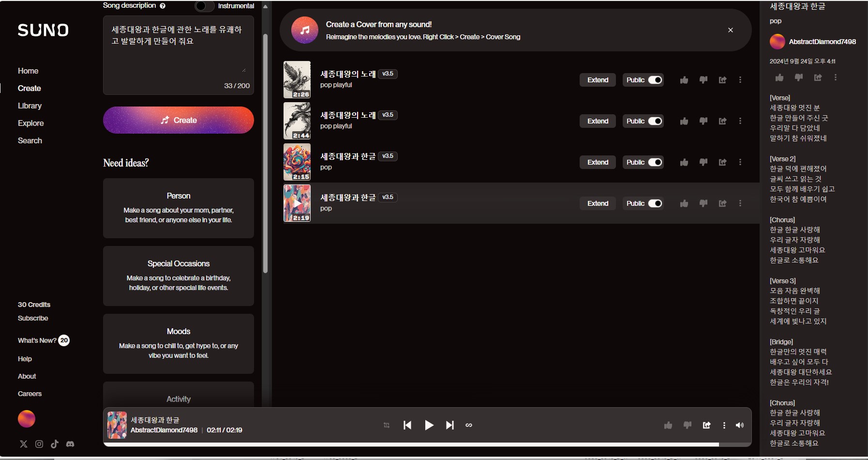868x460 pixels.
Task: Go to Home in the sidebar
Action: click(28, 71)
